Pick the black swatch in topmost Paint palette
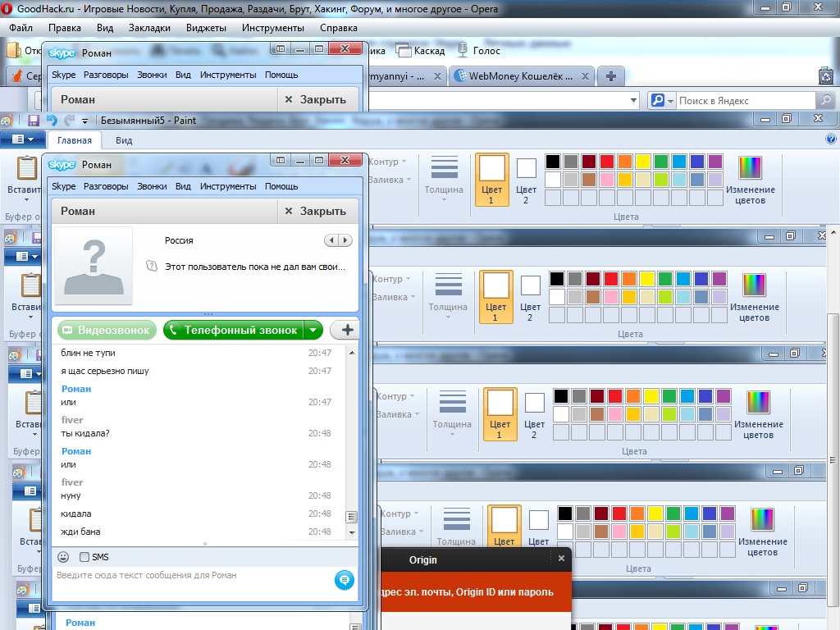This screenshot has height=630, width=840. pos(553,162)
